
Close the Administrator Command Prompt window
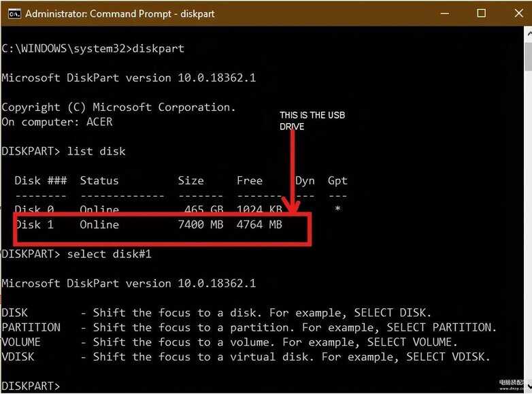click(x=518, y=14)
